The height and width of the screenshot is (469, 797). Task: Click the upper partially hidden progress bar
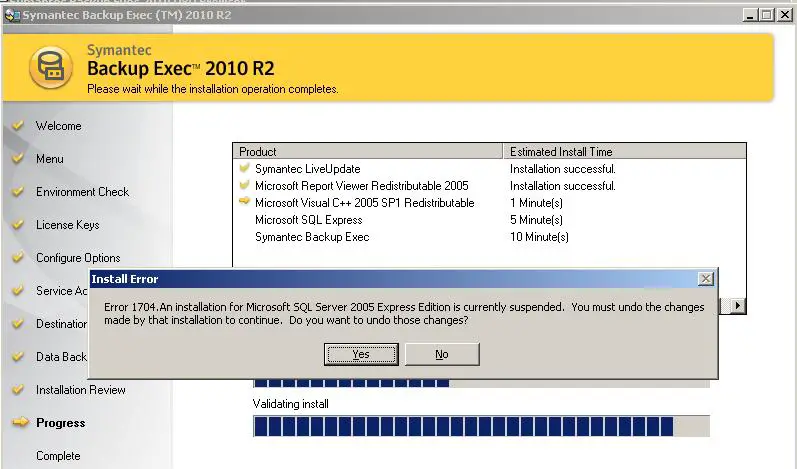pyautogui.click(x=481, y=383)
